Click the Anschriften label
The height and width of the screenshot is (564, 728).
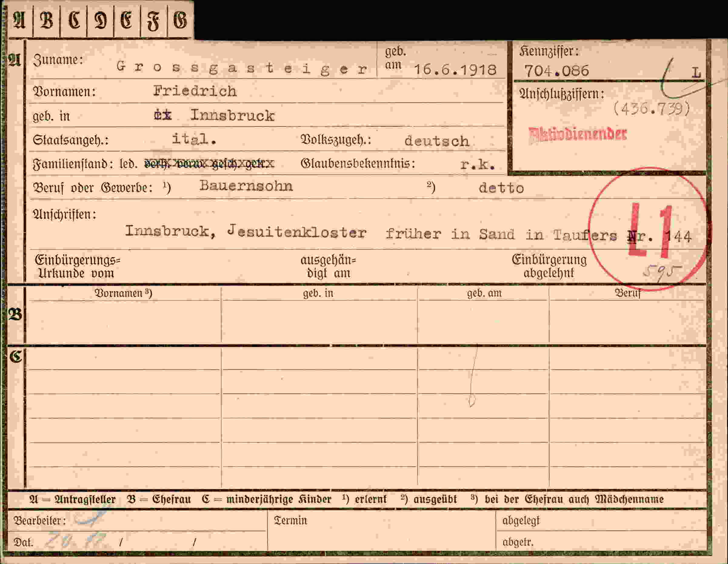[x=65, y=214]
